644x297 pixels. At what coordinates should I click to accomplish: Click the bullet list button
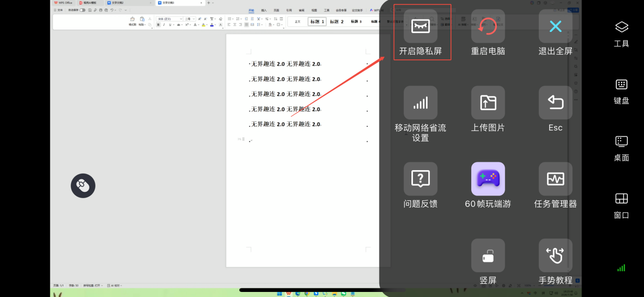(229, 19)
